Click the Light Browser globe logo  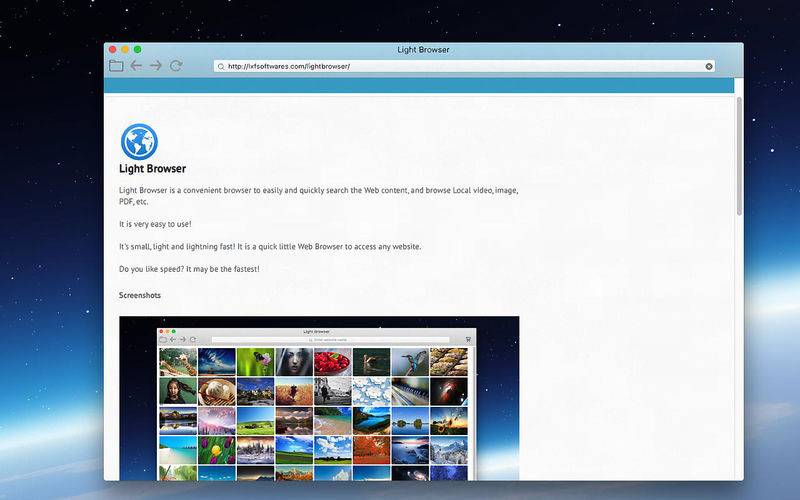pos(139,141)
